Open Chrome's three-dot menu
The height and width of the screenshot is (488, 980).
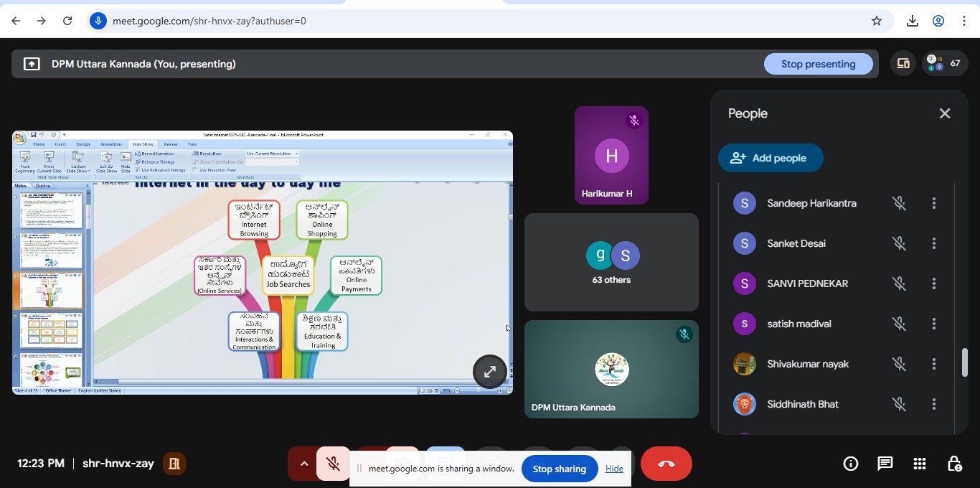(x=964, y=21)
